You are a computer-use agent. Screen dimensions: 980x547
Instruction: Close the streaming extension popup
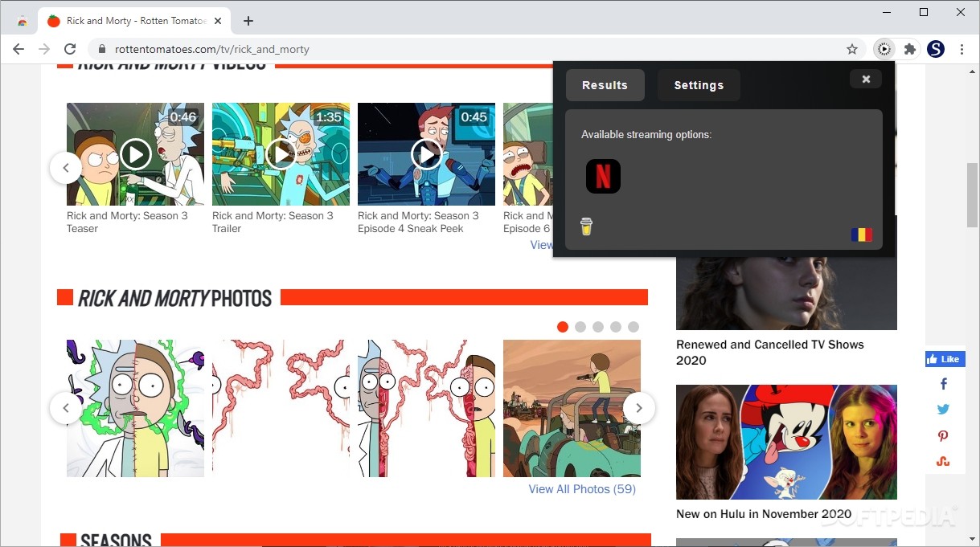coord(866,79)
